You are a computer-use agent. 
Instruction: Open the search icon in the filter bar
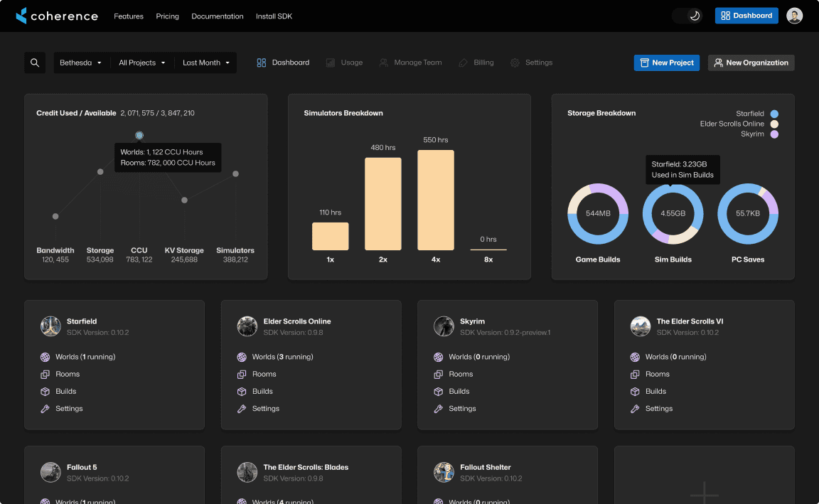click(x=35, y=63)
